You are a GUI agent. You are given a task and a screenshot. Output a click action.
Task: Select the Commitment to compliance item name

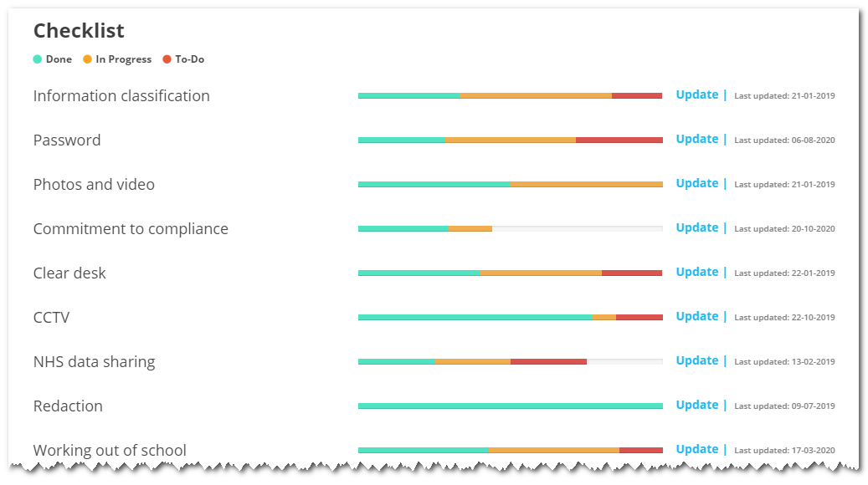click(x=131, y=229)
